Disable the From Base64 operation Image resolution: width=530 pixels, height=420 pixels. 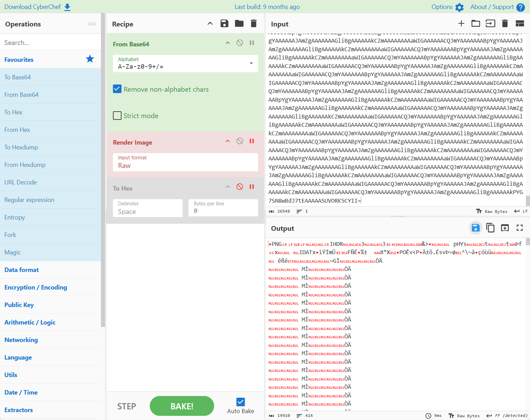[240, 43]
